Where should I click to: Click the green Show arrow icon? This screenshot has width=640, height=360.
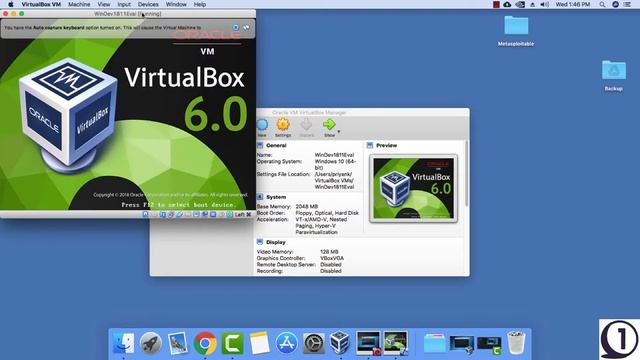329,124
